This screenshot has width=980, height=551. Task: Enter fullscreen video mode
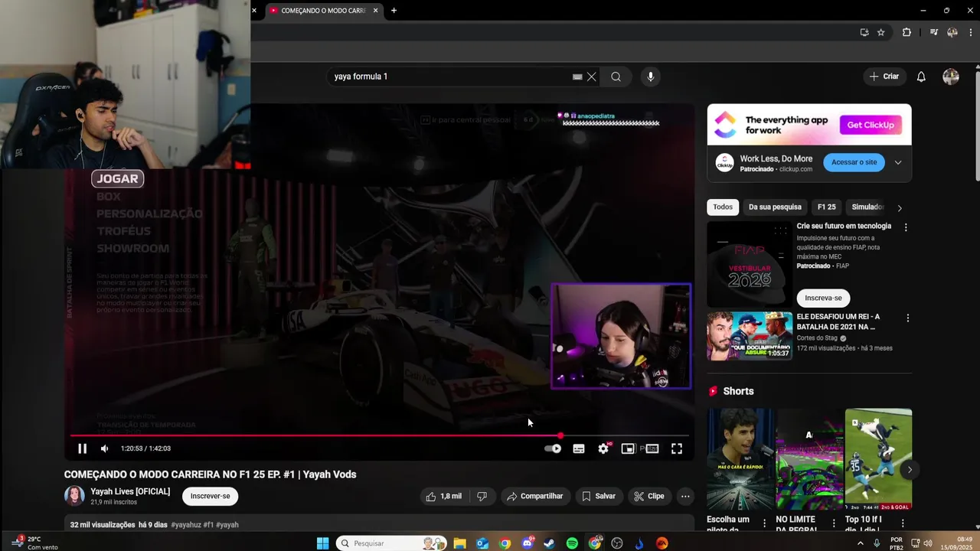point(677,448)
